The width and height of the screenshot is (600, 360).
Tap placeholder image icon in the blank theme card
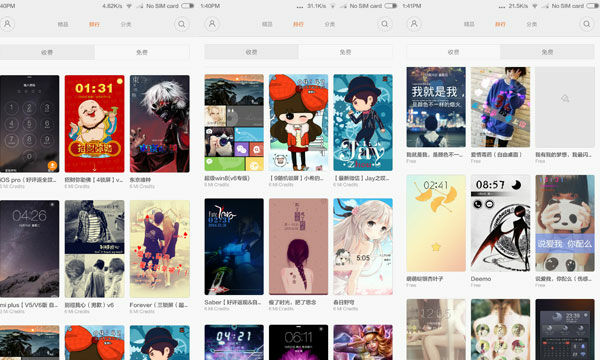565,99
